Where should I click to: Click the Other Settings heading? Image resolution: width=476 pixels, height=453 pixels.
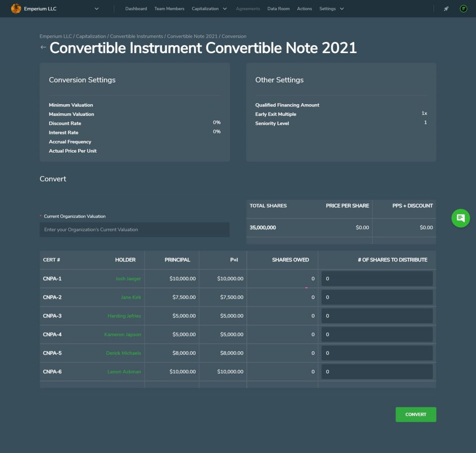pyautogui.click(x=279, y=80)
